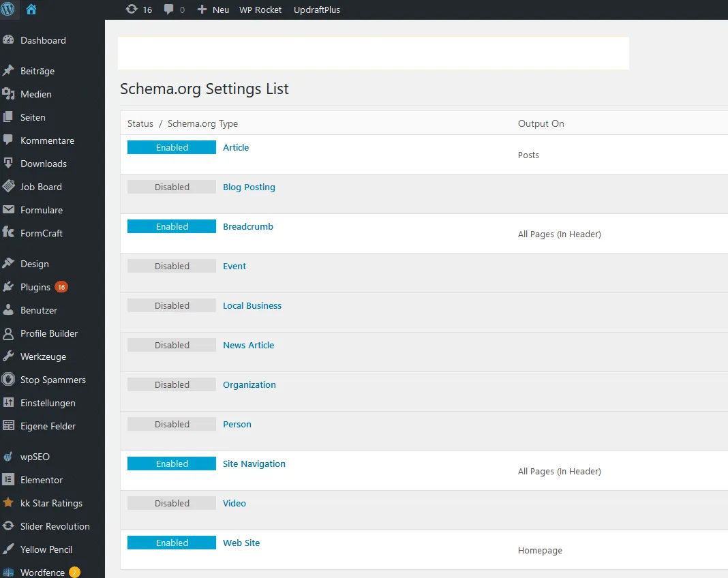Open the UpdraftPlus toolbar menu
This screenshot has width=728, height=578.
click(x=317, y=10)
